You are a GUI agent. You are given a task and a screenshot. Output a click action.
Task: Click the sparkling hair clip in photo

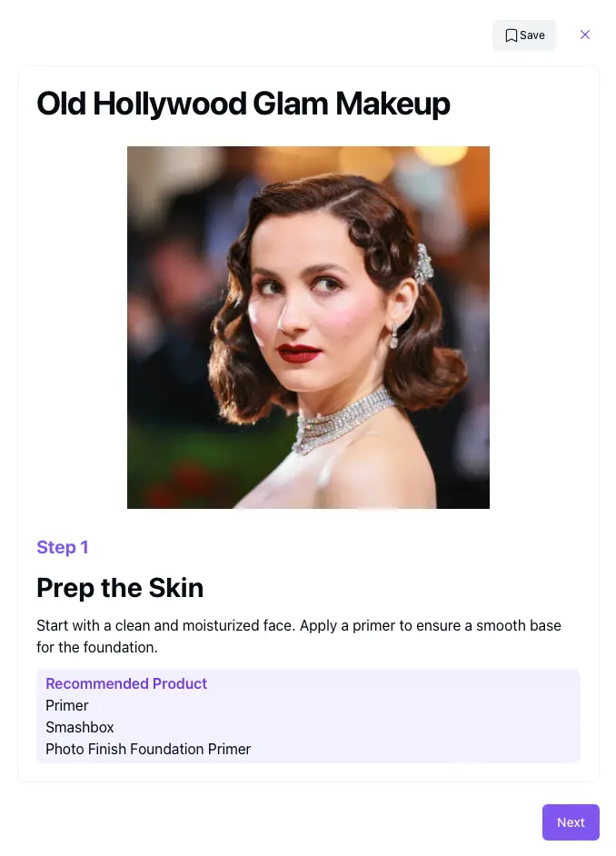pos(424,264)
